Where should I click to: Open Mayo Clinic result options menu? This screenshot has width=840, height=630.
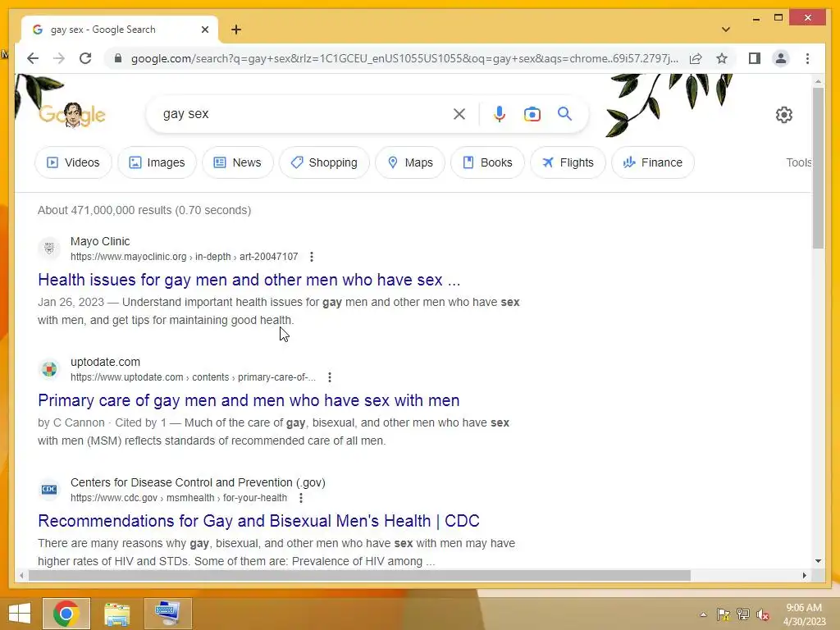(311, 257)
